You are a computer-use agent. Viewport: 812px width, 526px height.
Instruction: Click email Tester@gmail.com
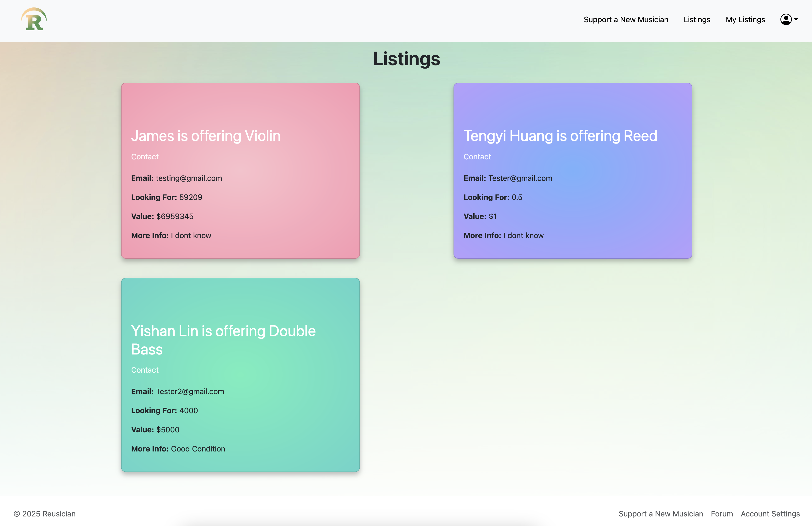coord(520,178)
